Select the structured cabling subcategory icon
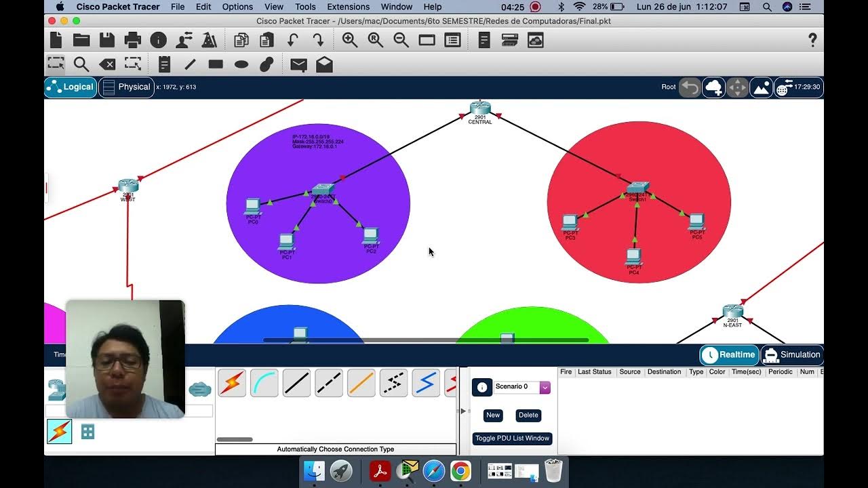The height and width of the screenshot is (488, 868). (87, 432)
